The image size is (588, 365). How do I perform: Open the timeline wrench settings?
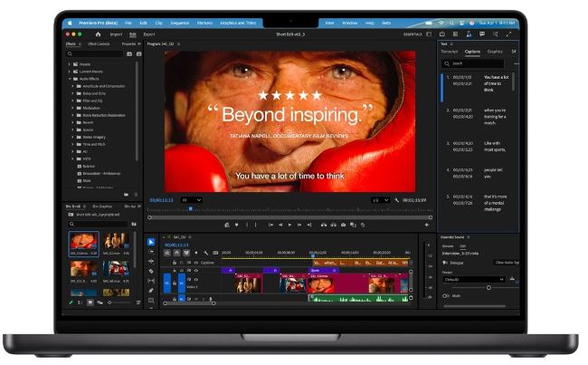[206, 253]
